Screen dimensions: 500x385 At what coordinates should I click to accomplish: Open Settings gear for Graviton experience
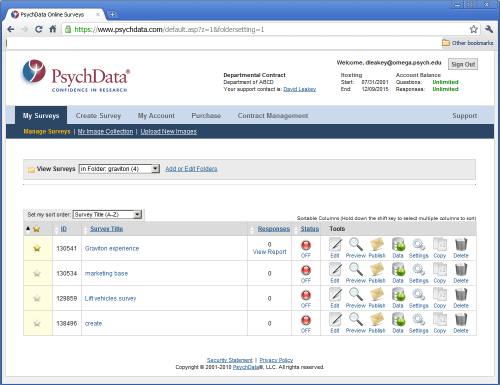(419, 248)
